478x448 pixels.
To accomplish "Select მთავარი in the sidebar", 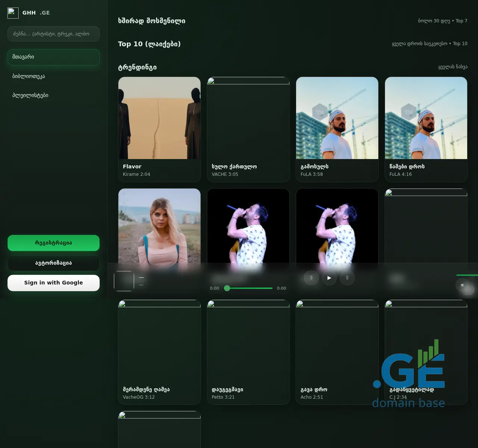I will [53, 57].
